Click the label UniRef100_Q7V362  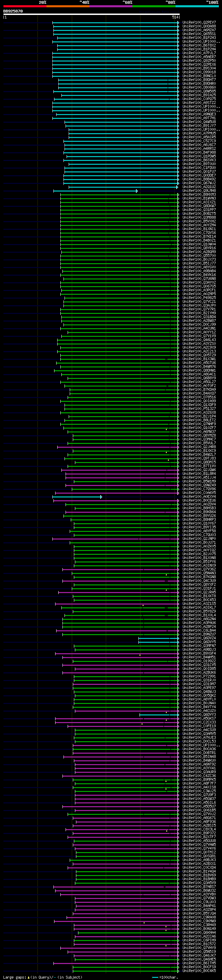(199, 569)
